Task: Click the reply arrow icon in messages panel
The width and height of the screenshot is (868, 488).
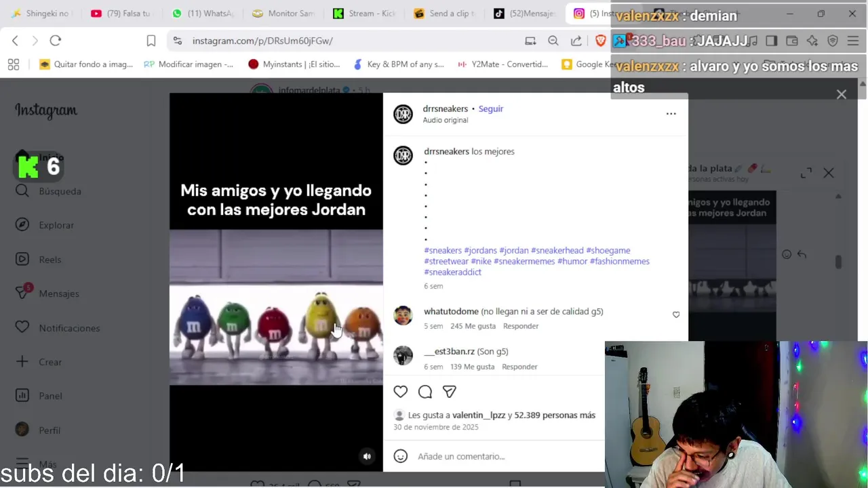Action: 802,254
